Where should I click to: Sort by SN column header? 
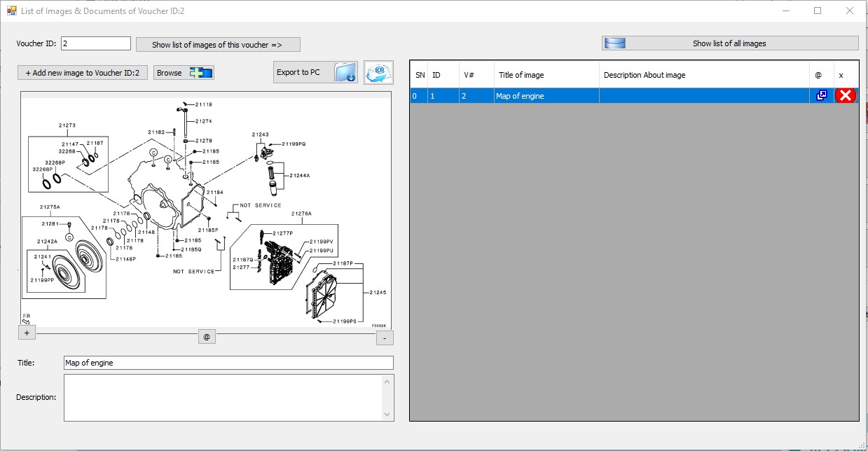point(419,75)
